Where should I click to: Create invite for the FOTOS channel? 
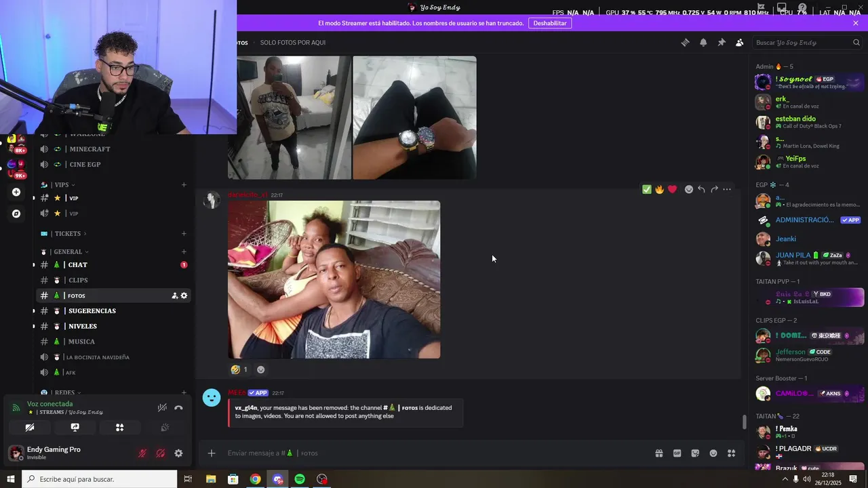click(x=174, y=296)
